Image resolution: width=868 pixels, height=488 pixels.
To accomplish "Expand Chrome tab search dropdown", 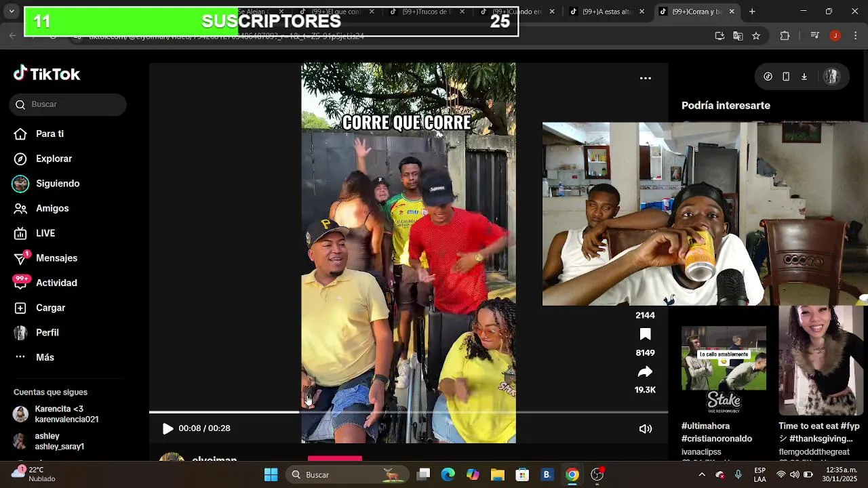I will pyautogui.click(x=11, y=12).
